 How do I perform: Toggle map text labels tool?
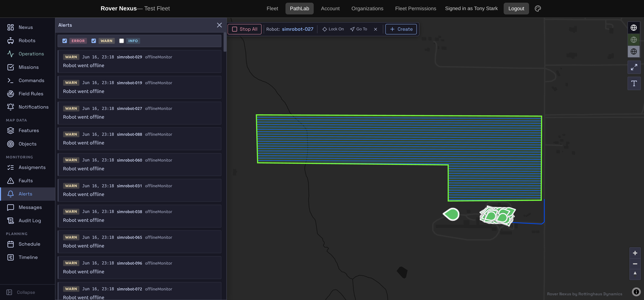[634, 84]
